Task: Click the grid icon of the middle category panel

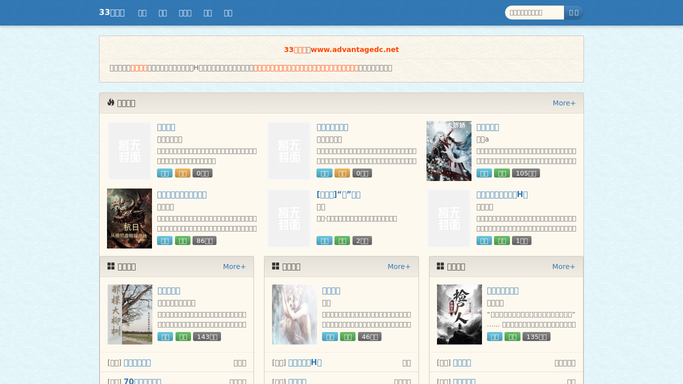Action: pos(276,266)
